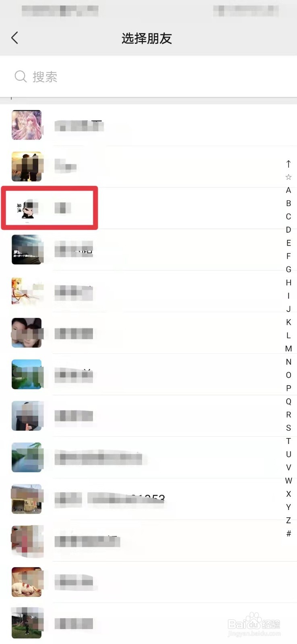Tap the sunset couple silhouette avatar

pos(27,167)
